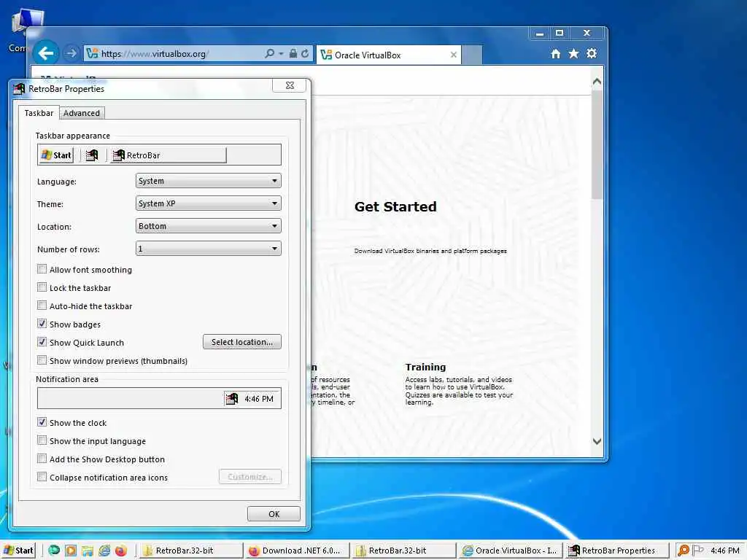Click the quick launch icon in the taskbar preview

click(92, 155)
